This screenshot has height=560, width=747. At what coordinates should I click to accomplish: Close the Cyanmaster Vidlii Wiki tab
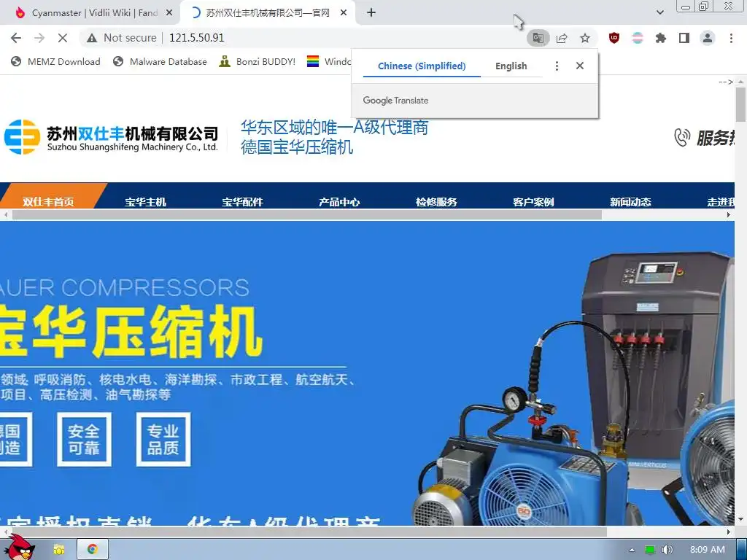[169, 13]
